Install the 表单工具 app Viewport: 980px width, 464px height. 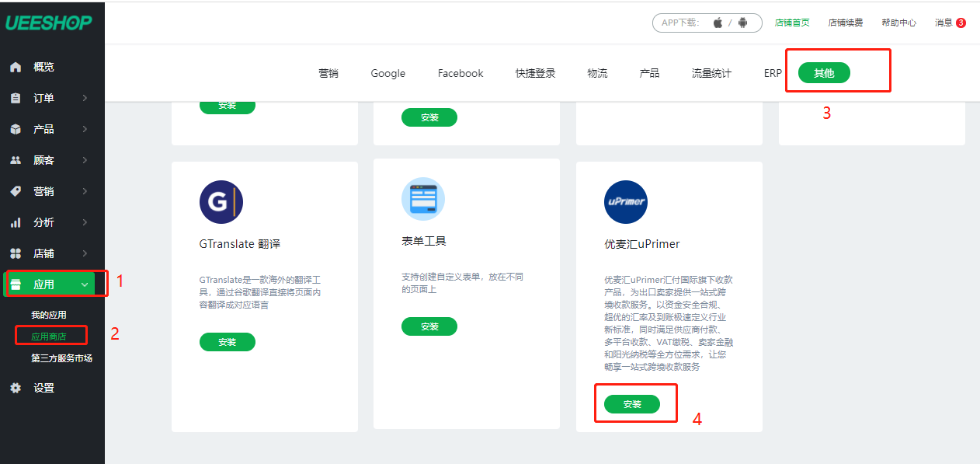click(x=429, y=326)
